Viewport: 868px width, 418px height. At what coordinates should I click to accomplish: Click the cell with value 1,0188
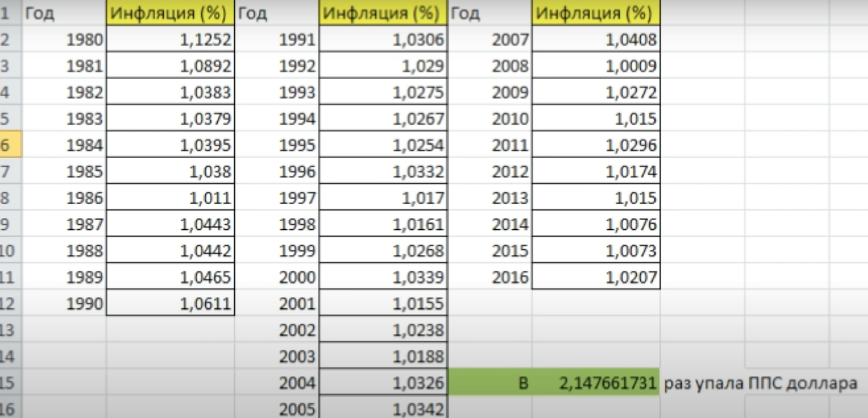[383, 355]
